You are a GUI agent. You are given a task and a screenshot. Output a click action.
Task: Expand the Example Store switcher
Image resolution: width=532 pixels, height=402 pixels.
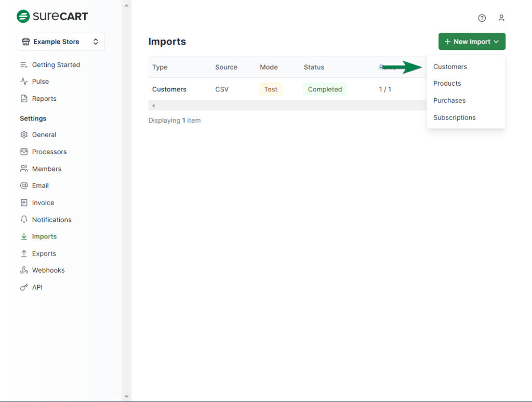click(x=61, y=42)
